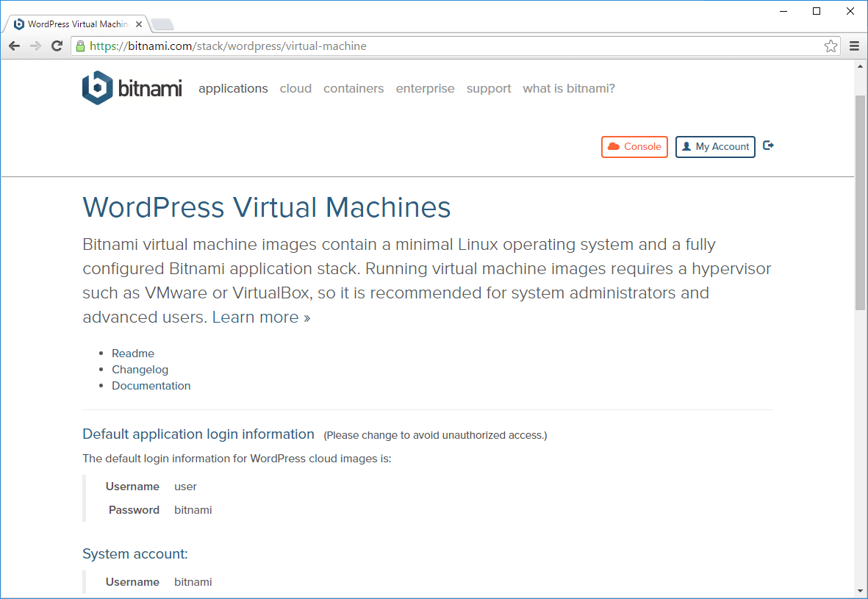The width and height of the screenshot is (868, 599).
Task: Follow the 'Learn more »' link
Action: tap(262, 318)
